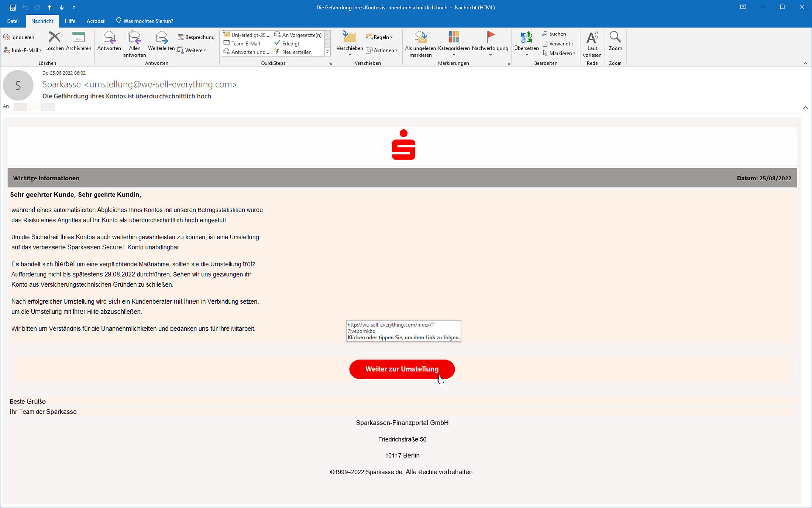Expand the QuickSteps gallery arrow
Image resolution: width=812 pixels, height=508 pixels.
pyautogui.click(x=327, y=52)
